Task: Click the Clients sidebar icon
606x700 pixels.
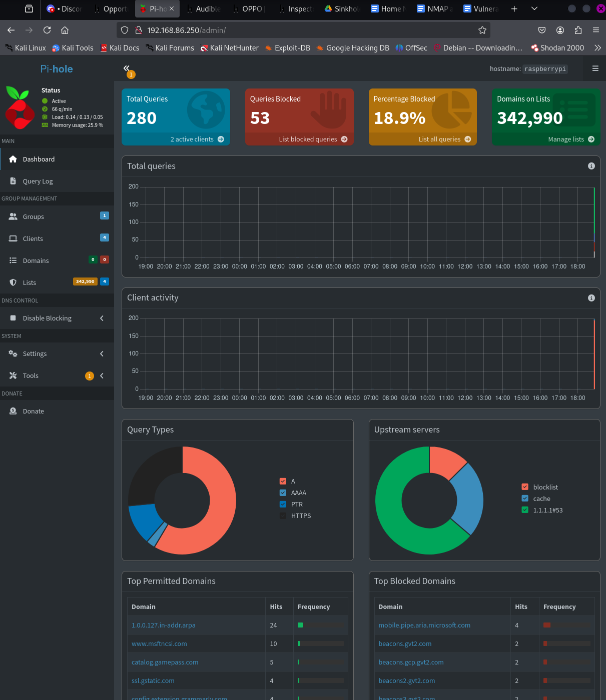Action: coord(13,238)
